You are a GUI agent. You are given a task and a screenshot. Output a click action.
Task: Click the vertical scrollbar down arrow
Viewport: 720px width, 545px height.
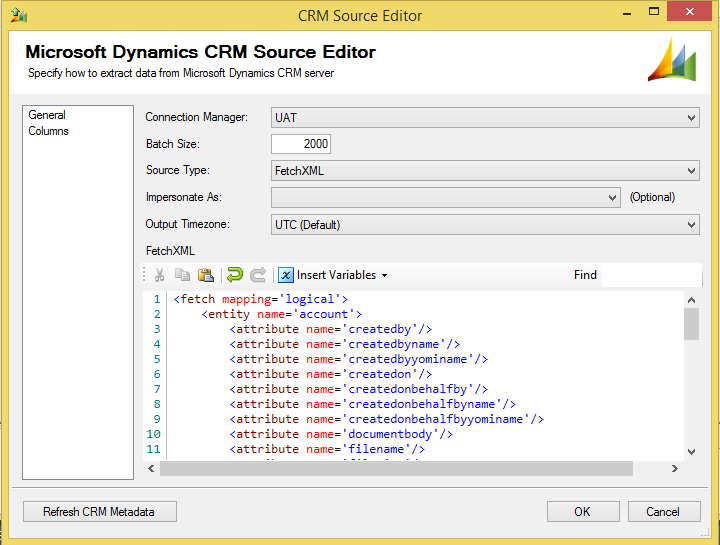tap(691, 451)
